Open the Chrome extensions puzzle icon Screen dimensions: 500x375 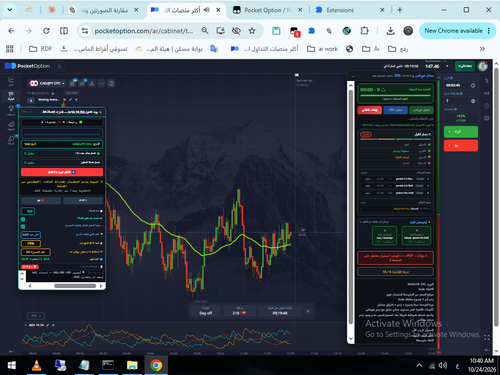[x=364, y=31]
